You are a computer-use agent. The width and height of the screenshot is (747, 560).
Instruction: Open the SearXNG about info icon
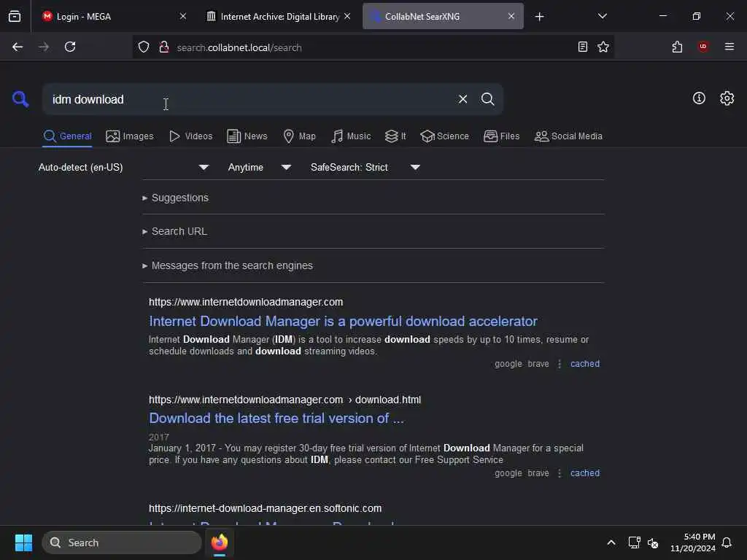coord(698,98)
